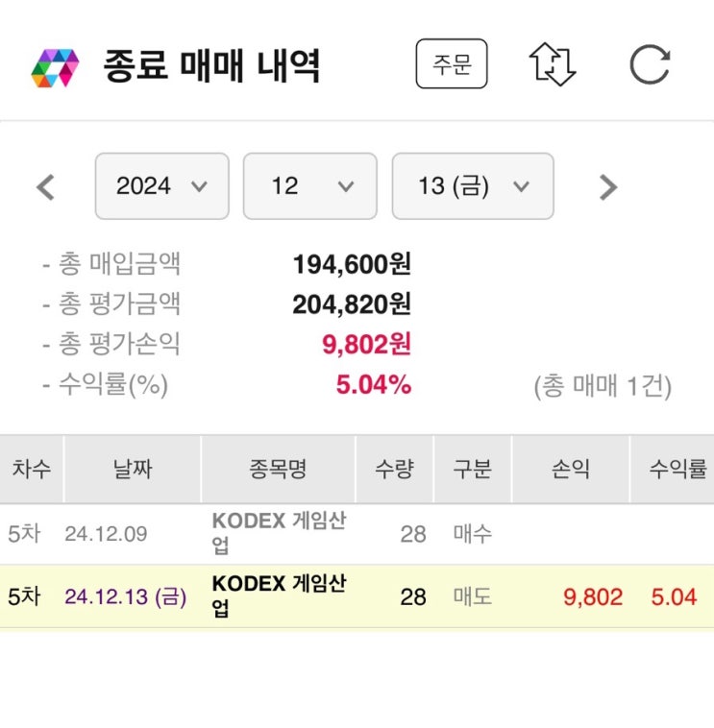Go to next day with right arrow
The height and width of the screenshot is (728, 714).
coord(607,186)
